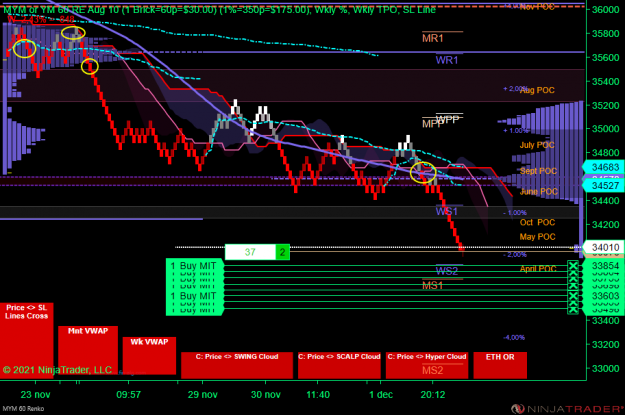Click the MS2 pivot level label

[432, 370]
